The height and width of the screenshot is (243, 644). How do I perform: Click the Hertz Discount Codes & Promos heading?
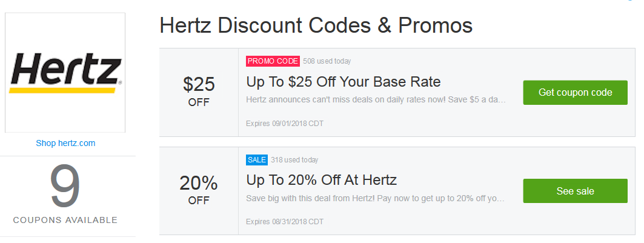(x=316, y=25)
